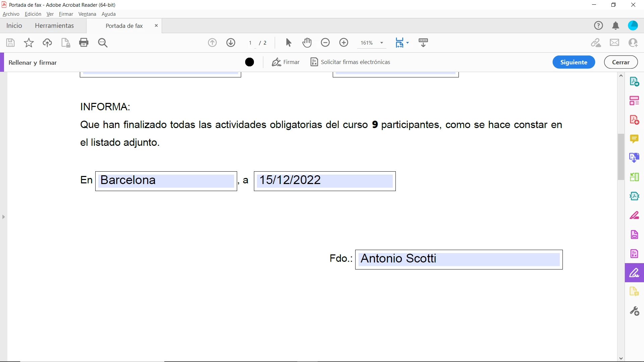Viewport: 644px width, 362px height.
Task: Switch to the Herramientas tab
Action: 54,26
